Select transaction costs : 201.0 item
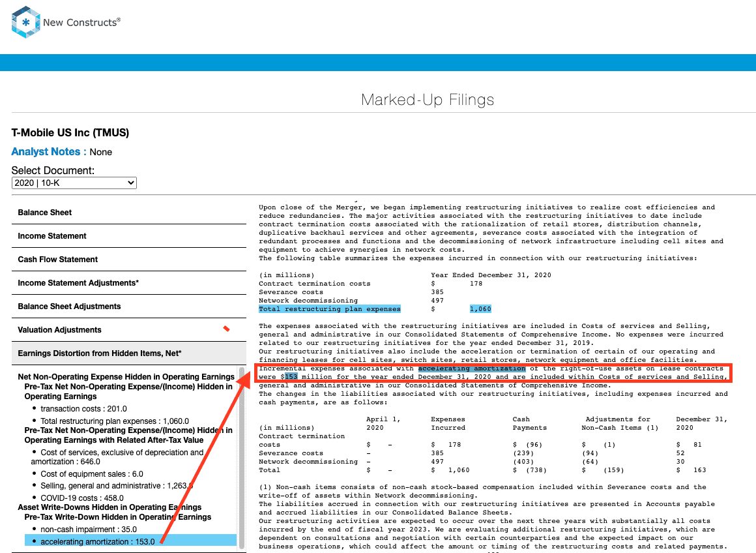 (83, 409)
